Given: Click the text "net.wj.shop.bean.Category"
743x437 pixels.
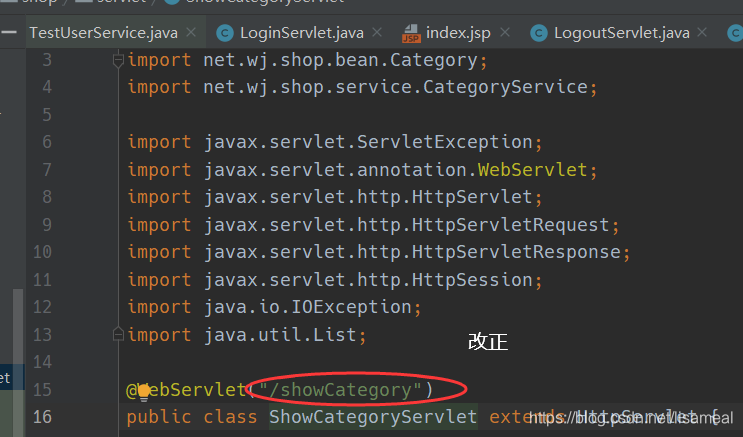Looking at the screenshot, I should [340, 60].
